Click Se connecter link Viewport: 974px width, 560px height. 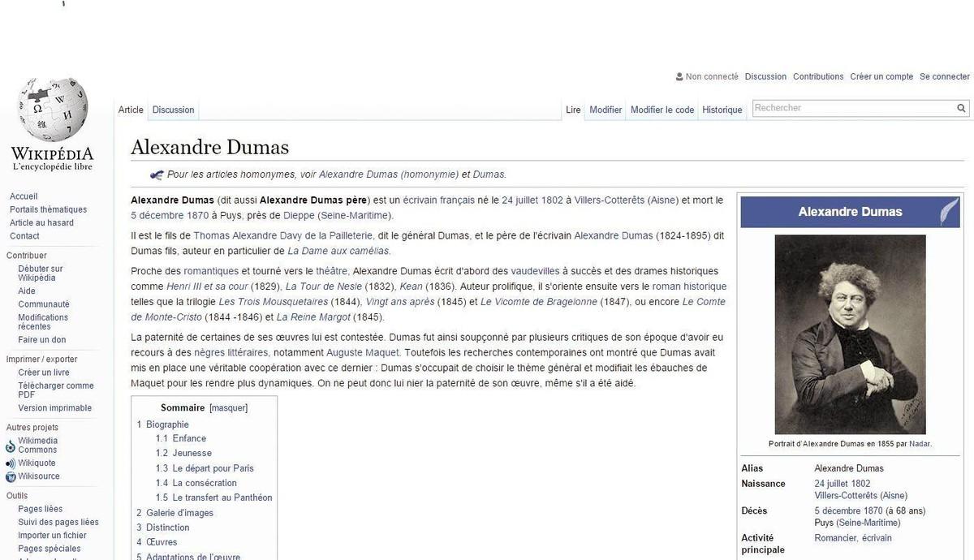click(x=945, y=77)
